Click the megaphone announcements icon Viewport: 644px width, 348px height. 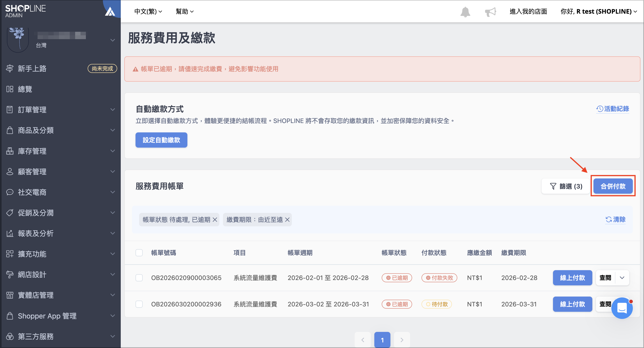click(x=490, y=12)
